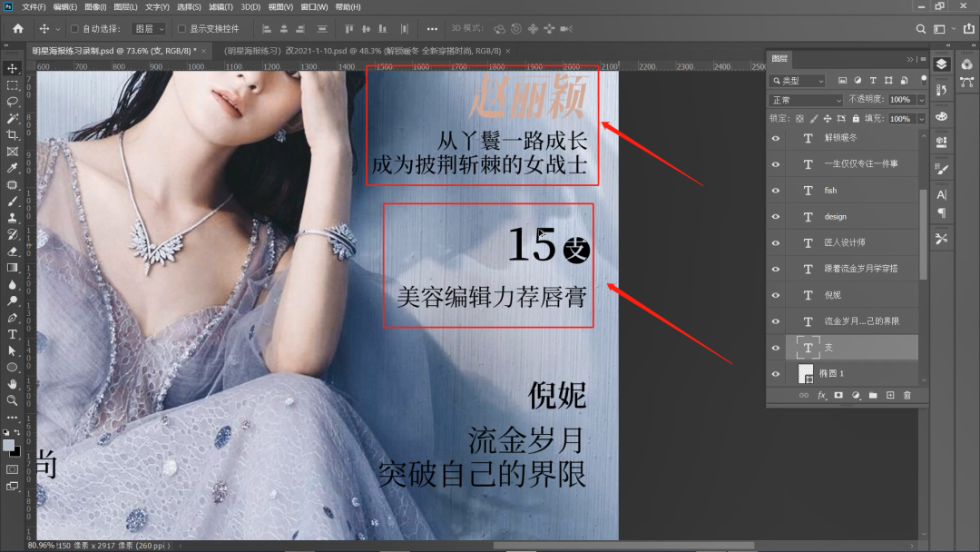Hide the design layer
The height and width of the screenshot is (552, 980).
pyautogui.click(x=776, y=217)
